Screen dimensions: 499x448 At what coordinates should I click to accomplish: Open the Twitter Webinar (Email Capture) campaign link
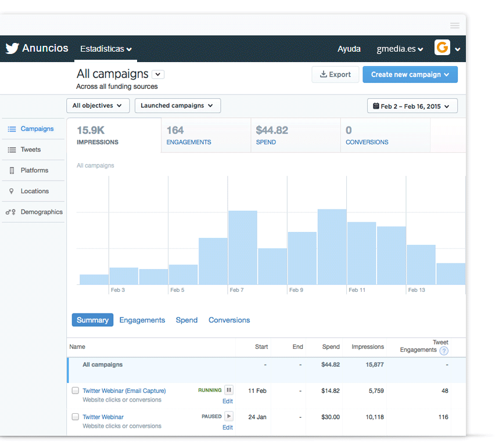pos(124,391)
